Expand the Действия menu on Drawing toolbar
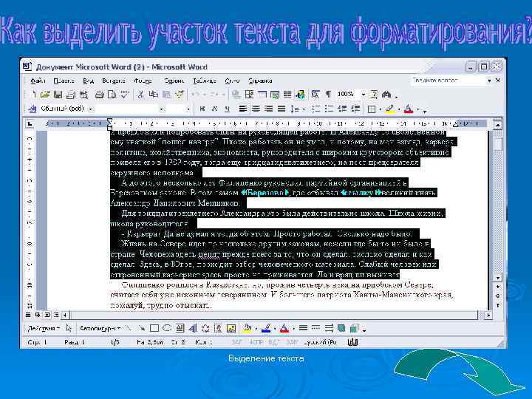 (x=44, y=328)
